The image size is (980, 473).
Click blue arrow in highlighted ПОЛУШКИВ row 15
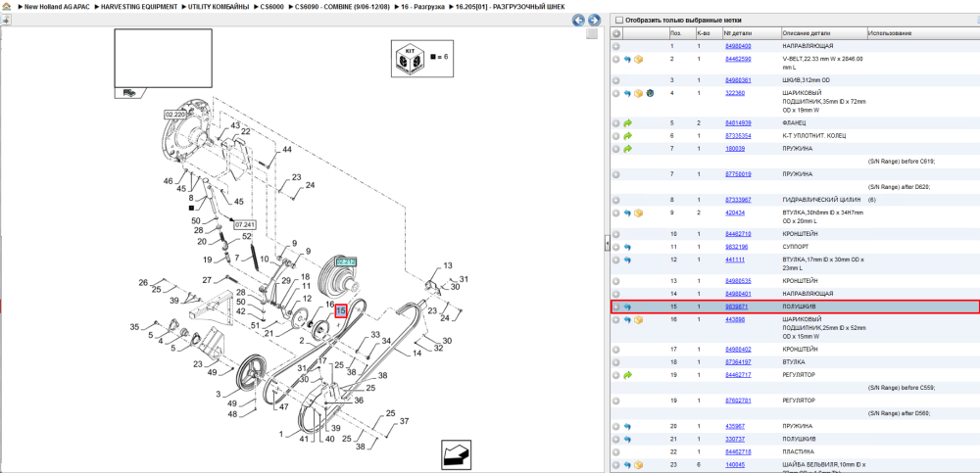pyautogui.click(x=627, y=307)
